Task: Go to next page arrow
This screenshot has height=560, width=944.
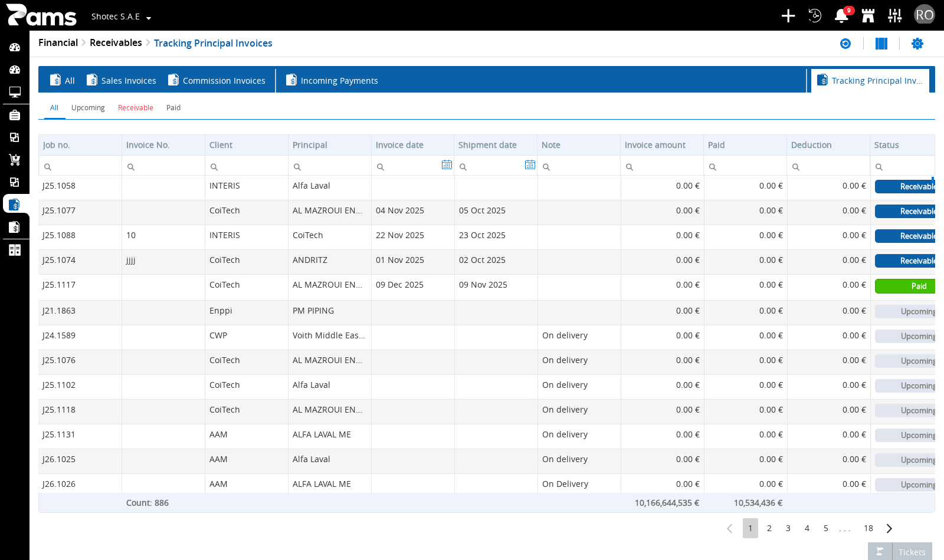Action: point(889,528)
